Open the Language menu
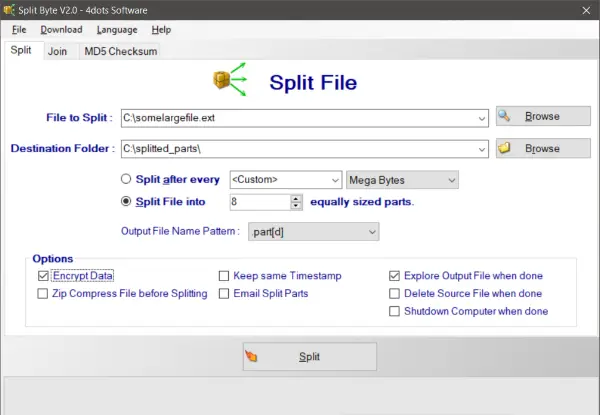This screenshot has height=415, width=600. pyautogui.click(x=117, y=30)
